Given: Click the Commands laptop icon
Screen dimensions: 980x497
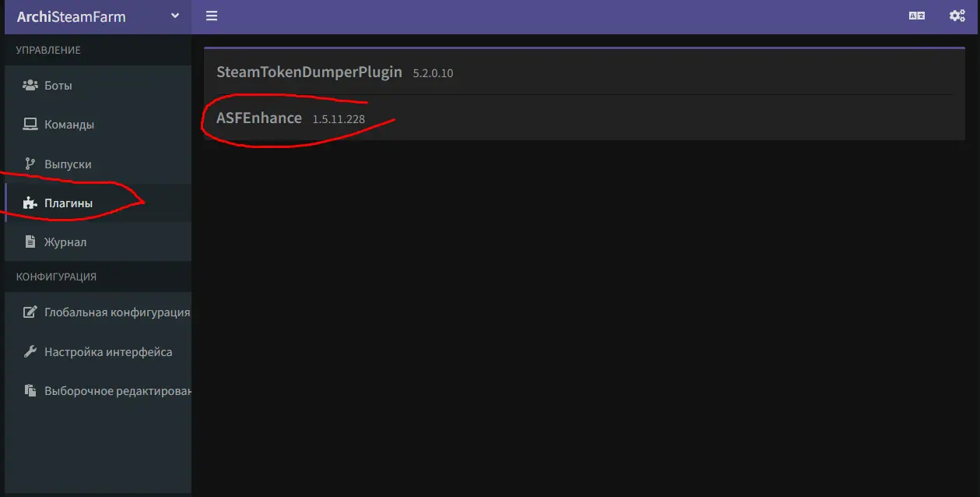Looking at the screenshot, I should point(30,125).
